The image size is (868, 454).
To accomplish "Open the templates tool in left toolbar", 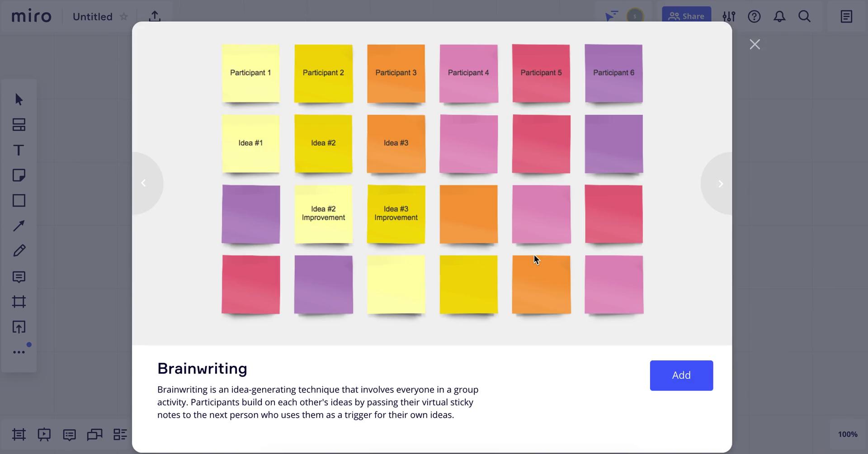I will (19, 125).
